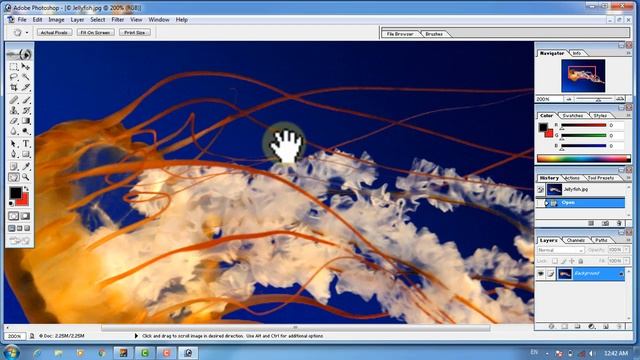Toggle lock image pixels checkbox

[x=563, y=261]
